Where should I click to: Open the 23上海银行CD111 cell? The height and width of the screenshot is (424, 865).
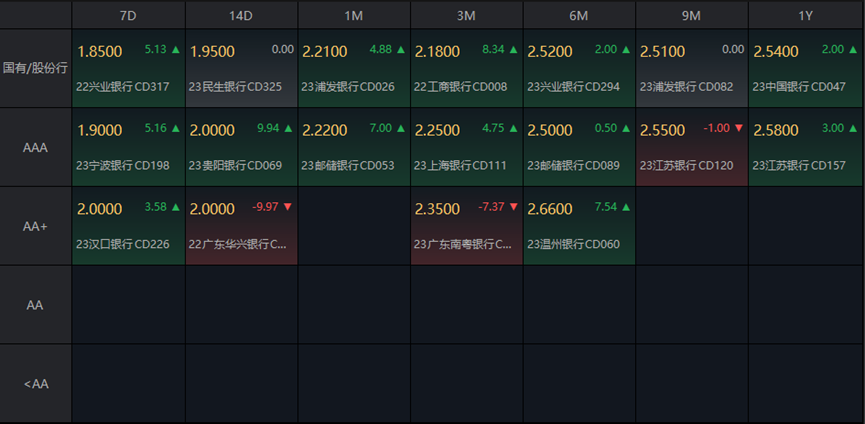[x=467, y=147]
